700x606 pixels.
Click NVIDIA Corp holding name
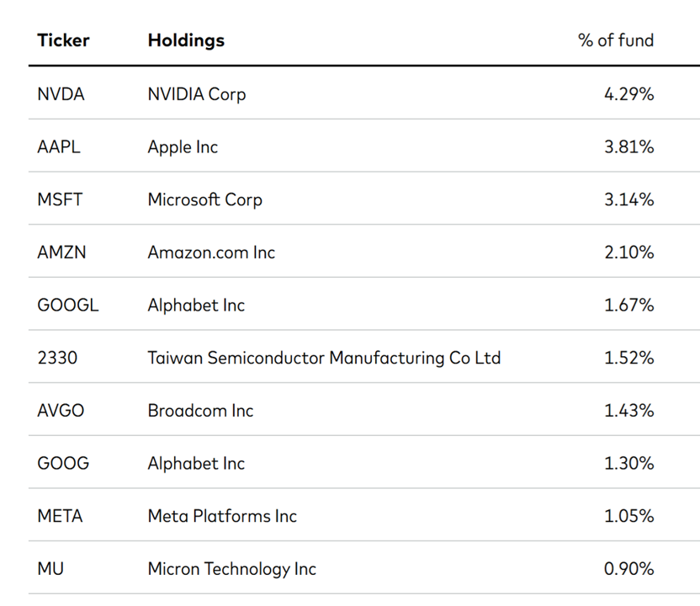pyautogui.click(x=197, y=94)
